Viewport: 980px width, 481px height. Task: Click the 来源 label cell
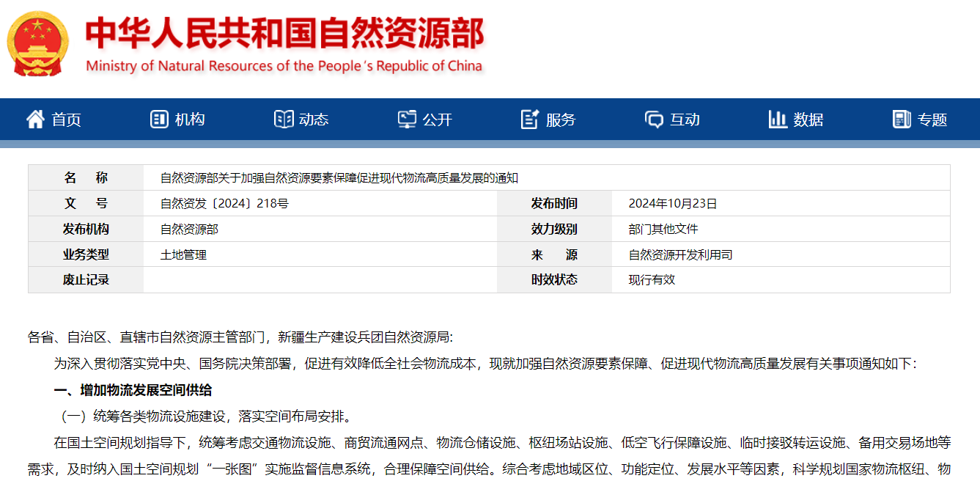[x=554, y=255]
